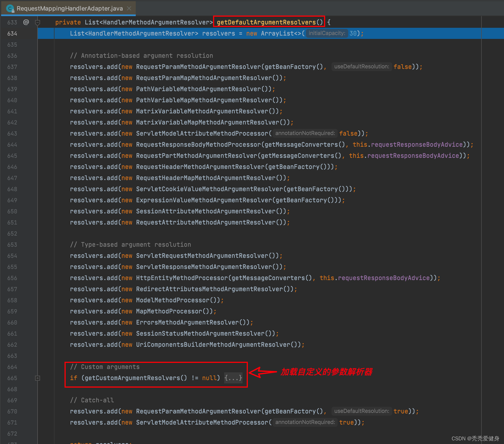The height and width of the screenshot is (444, 504).
Task: Click PathVariableMethodArgumentResolver on line 639
Action: click(198, 89)
